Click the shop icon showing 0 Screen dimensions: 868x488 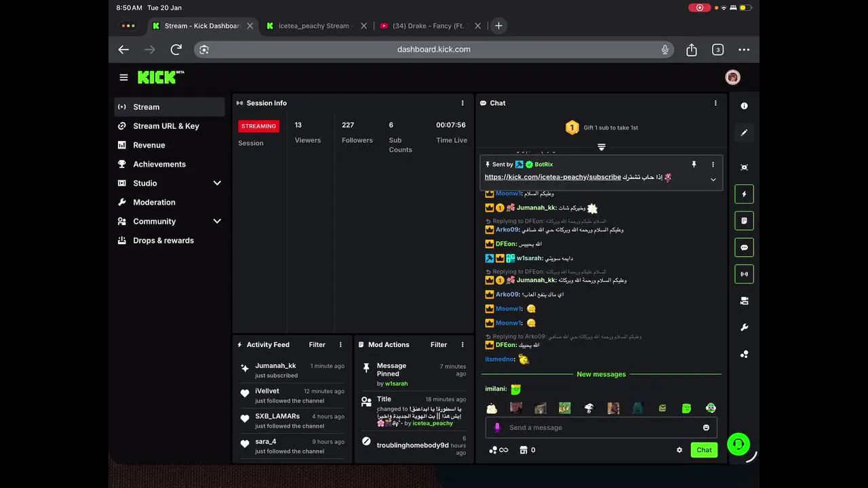pyautogui.click(x=528, y=450)
